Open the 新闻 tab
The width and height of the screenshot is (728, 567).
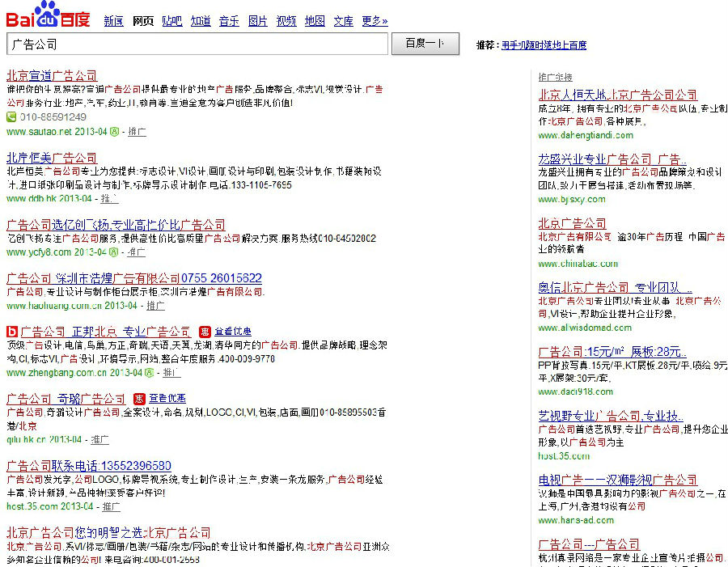pyautogui.click(x=114, y=21)
